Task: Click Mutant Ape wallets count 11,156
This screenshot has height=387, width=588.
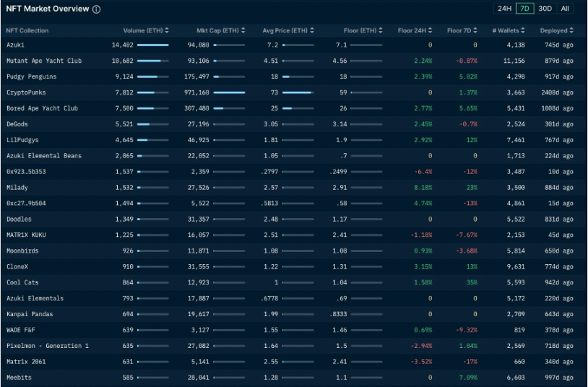Action: [x=514, y=61]
